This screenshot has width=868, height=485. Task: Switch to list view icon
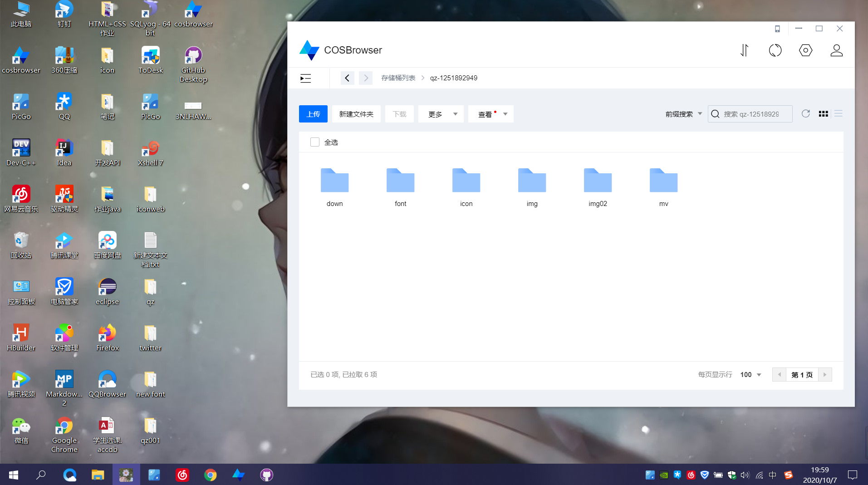839,114
